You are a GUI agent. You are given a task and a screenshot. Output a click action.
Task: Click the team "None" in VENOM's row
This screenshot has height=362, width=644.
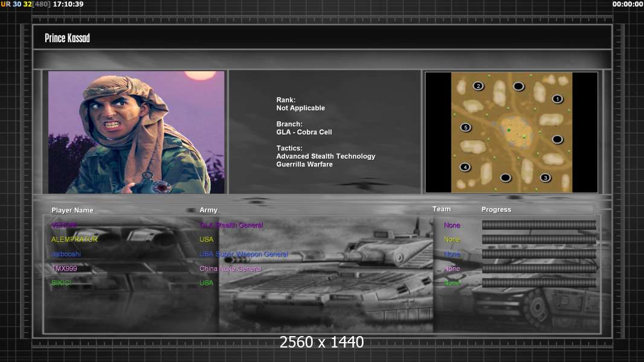pyautogui.click(x=452, y=225)
